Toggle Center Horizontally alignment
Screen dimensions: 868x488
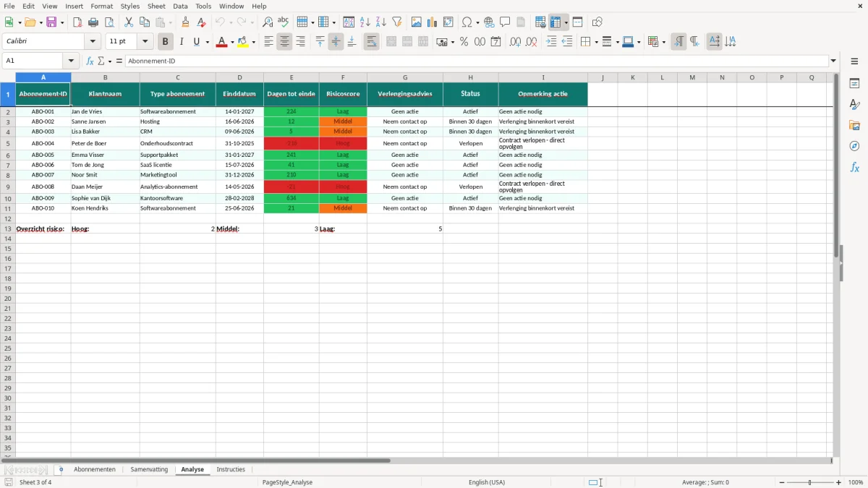pyautogui.click(x=285, y=42)
